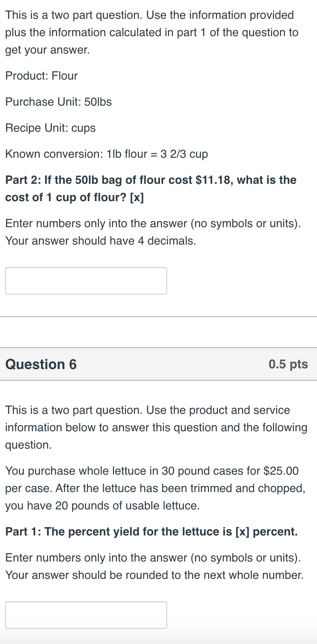
Task: Select the Known conversion flour line
Action: [107, 154]
